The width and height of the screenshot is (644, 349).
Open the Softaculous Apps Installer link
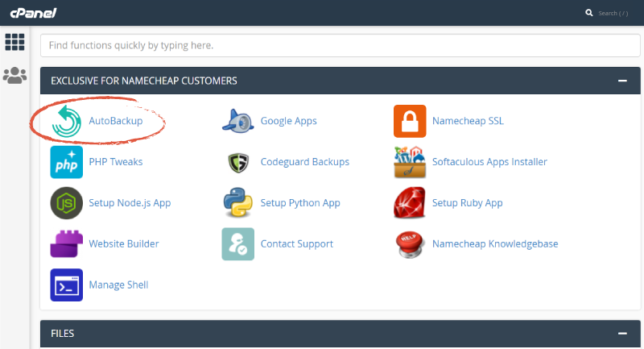(x=489, y=162)
